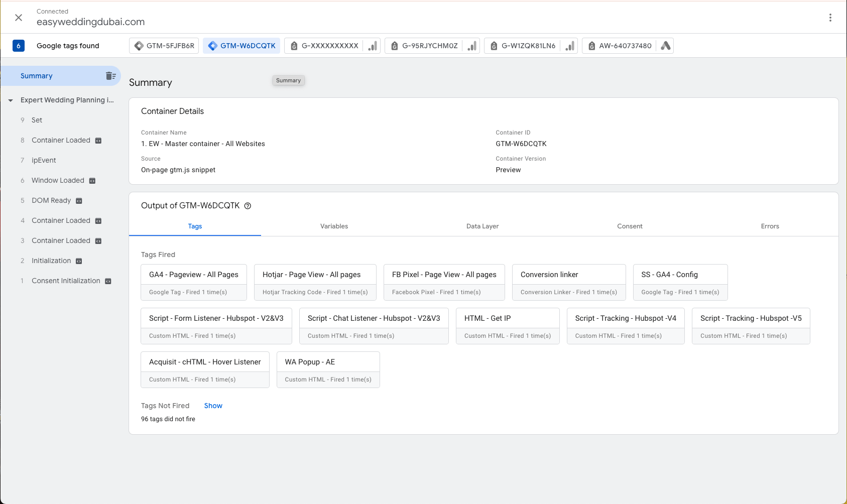The height and width of the screenshot is (504, 847).
Task: Click the container name EW - Master container text
Action: tap(203, 144)
